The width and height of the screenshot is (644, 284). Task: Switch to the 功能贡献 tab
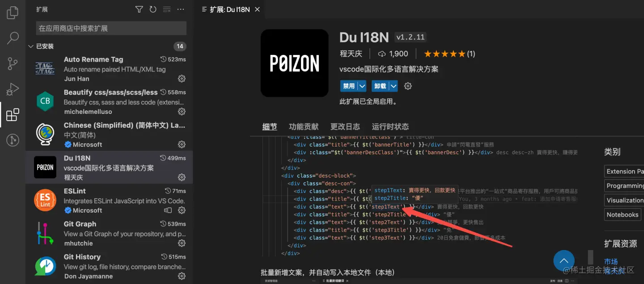(304, 126)
